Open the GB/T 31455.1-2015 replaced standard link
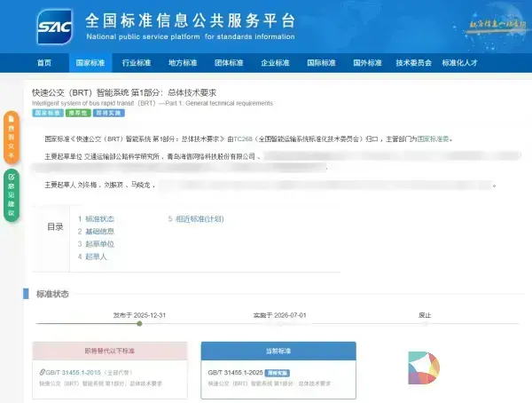Image resolution: width=532 pixels, height=403 pixels. click(x=73, y=373)
